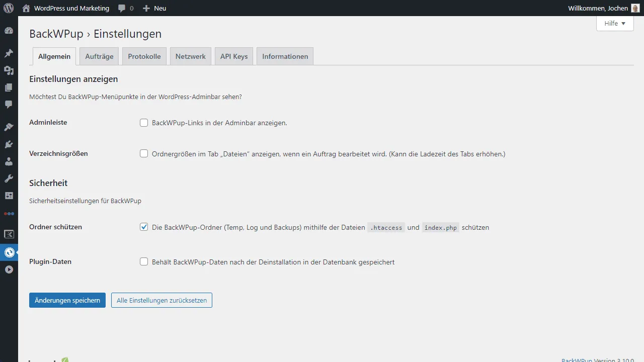Open WordPress und Marketing site link
The height and width of the screenshot is (362, 644).
click(x=71, y=8)
